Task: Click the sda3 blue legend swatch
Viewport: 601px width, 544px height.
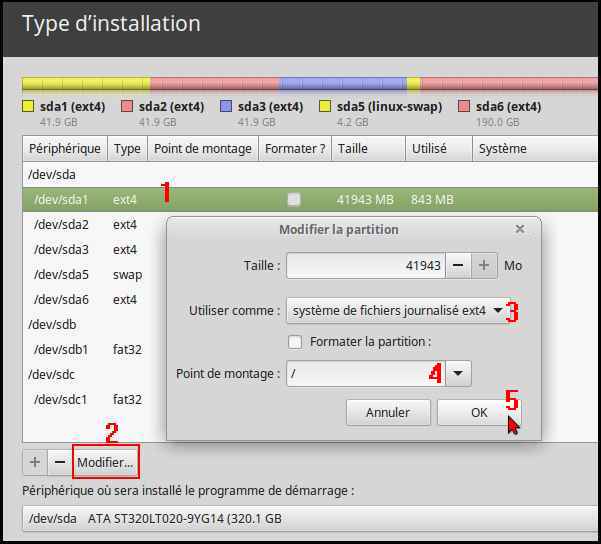Action: coord(226,106)
